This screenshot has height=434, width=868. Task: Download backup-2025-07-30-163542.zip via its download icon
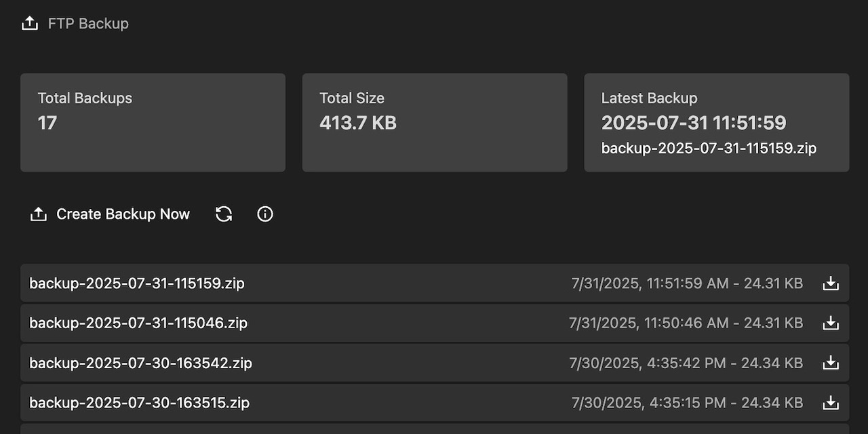831,363
